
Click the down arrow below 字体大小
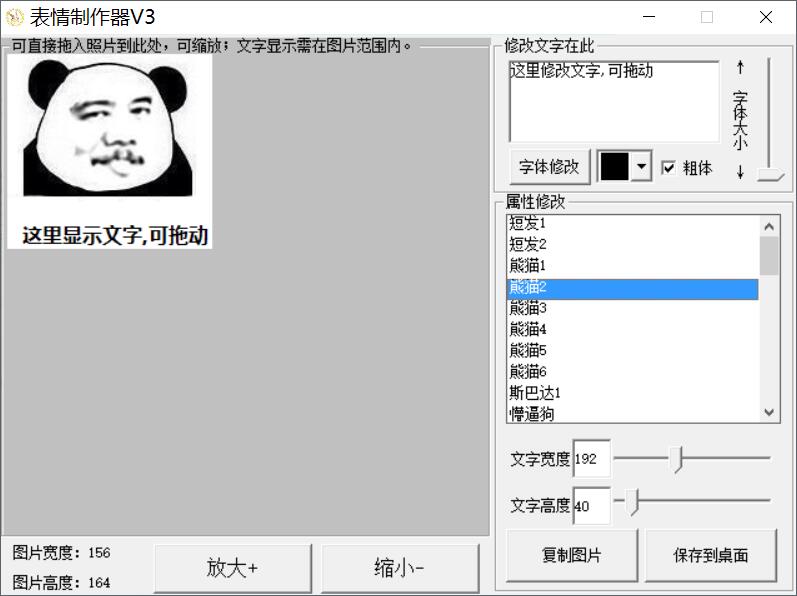[x=740, y=172]
